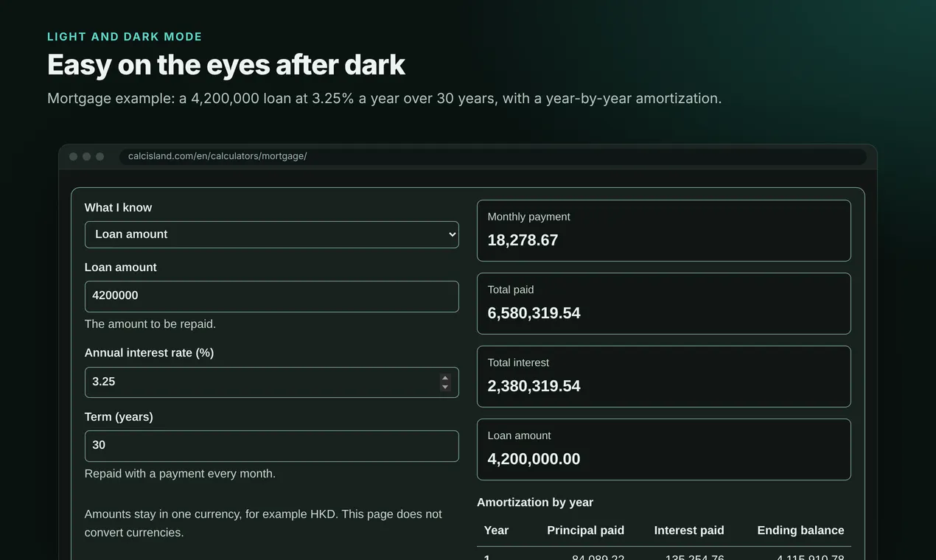Click the Amortization by year heading
This screenshot has width=936, height=560.
535,503
